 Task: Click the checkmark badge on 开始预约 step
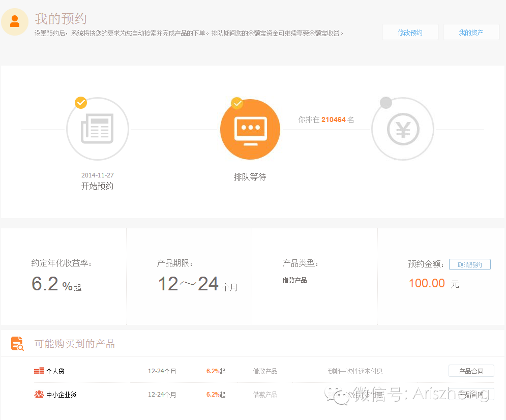[x=81, y=103]
